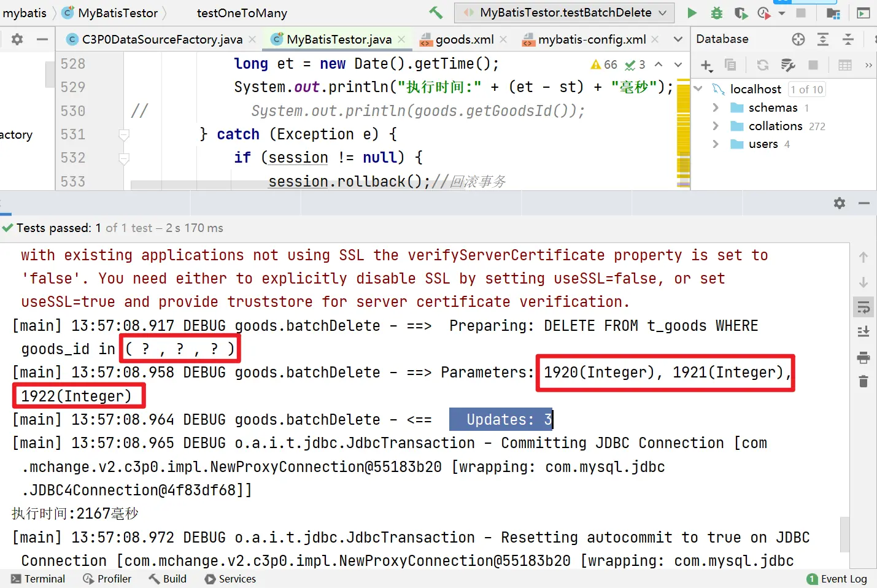Click the '1 of 10' schemas selector

[806, 90]
